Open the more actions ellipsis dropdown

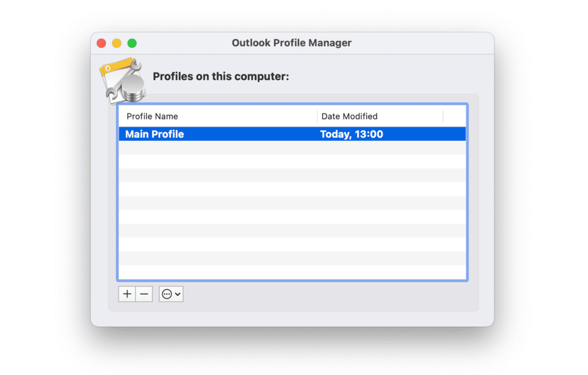(171, 294)
